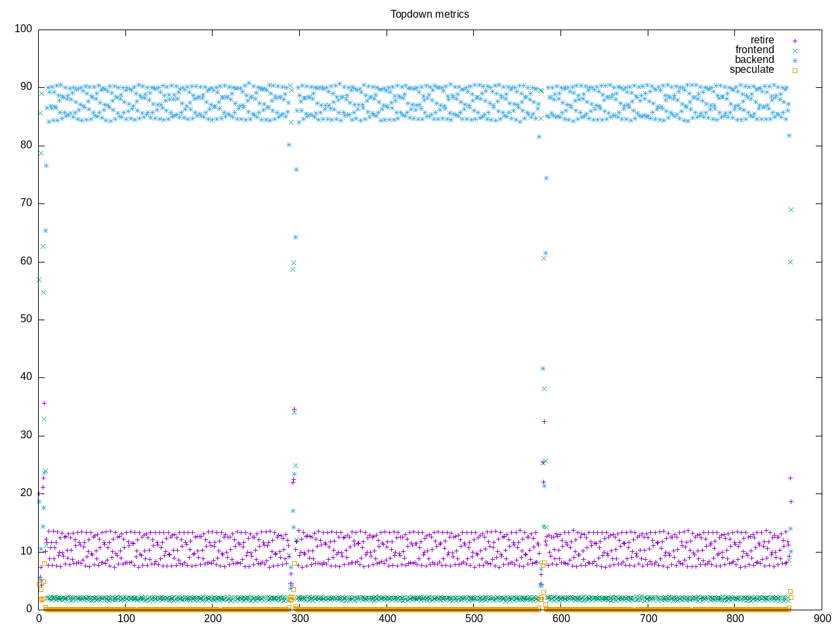
Task: Click the purple plus marker beside retire
Action: [x=794, y=41]
